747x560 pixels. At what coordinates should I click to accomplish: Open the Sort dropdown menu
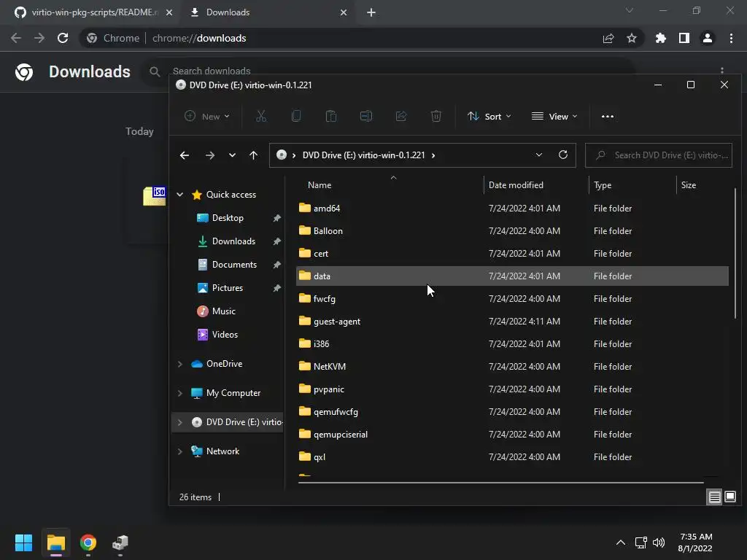489,116
